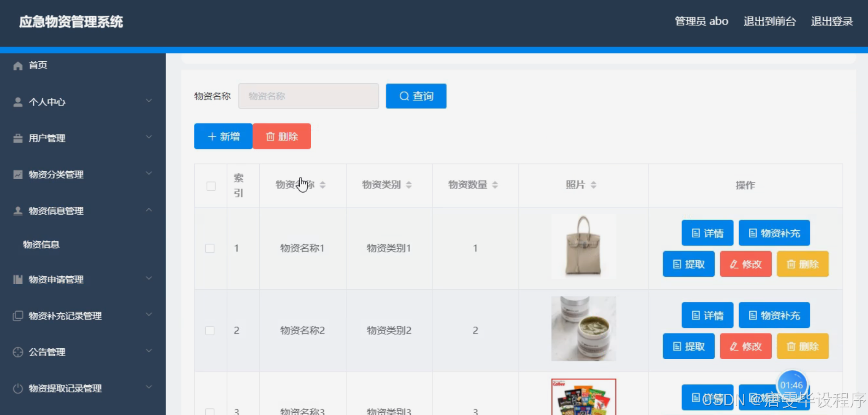This screenshot has width=868, height=415.
Task: Click 修改 for 物资名称1 row
Action: coord(746,264)
